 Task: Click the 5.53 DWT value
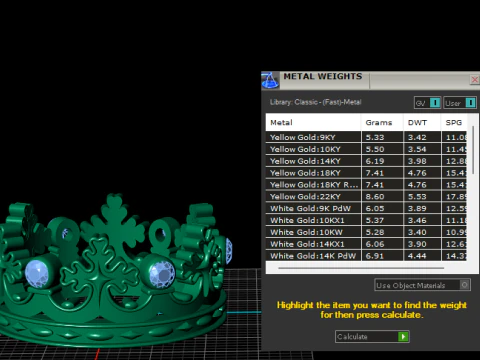tap(417, 197)
